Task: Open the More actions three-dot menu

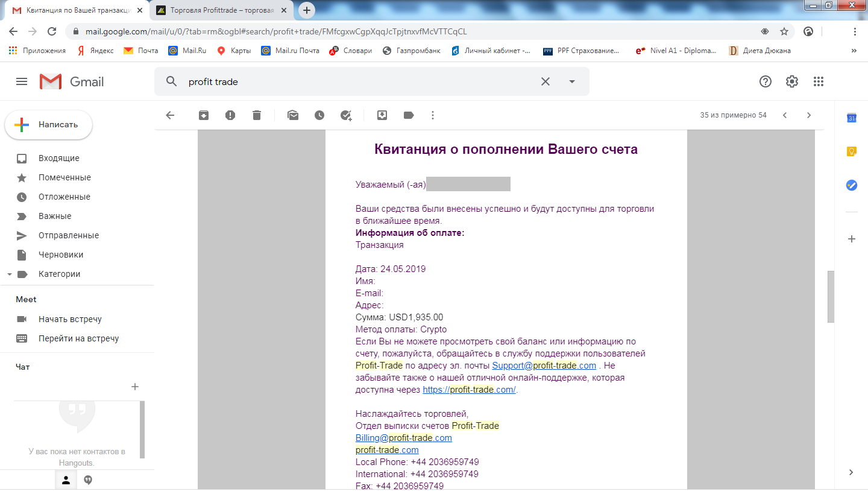Action: coord(433,115)
